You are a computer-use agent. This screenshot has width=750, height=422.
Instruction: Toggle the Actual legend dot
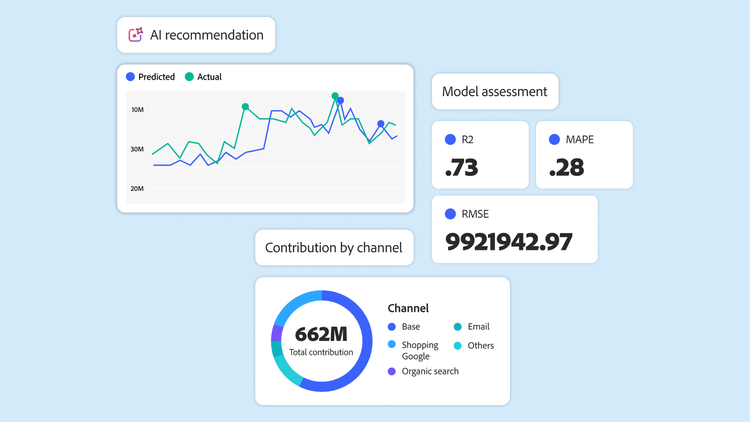pyautogui.click(x=188, y=76)
